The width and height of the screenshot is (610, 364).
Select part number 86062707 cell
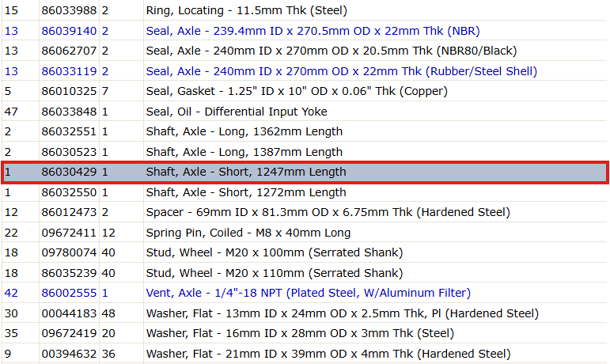69,51
